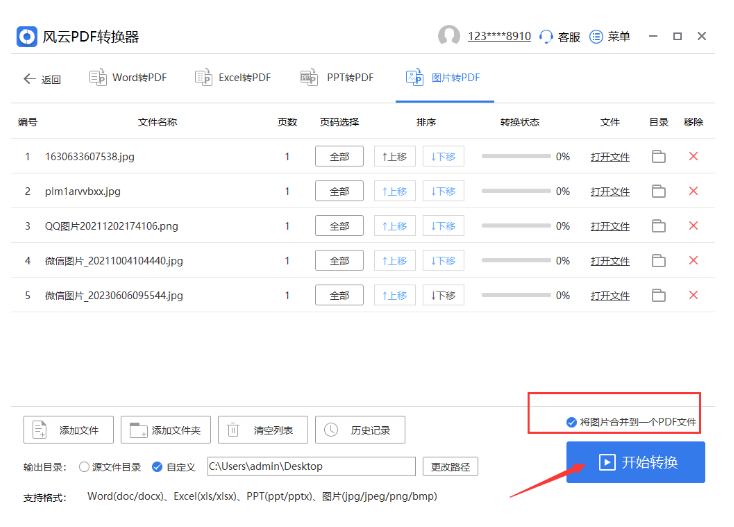Viewport: 734px width, 527px height.
Task: Click 添加文件 add file button
Action: (x=68, y=430)
